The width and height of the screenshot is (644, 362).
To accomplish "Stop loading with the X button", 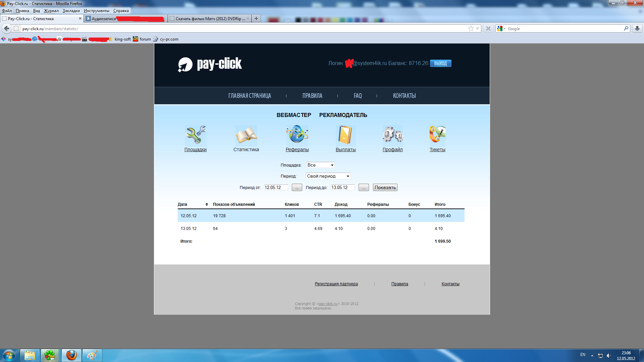I will coord(488,28).
